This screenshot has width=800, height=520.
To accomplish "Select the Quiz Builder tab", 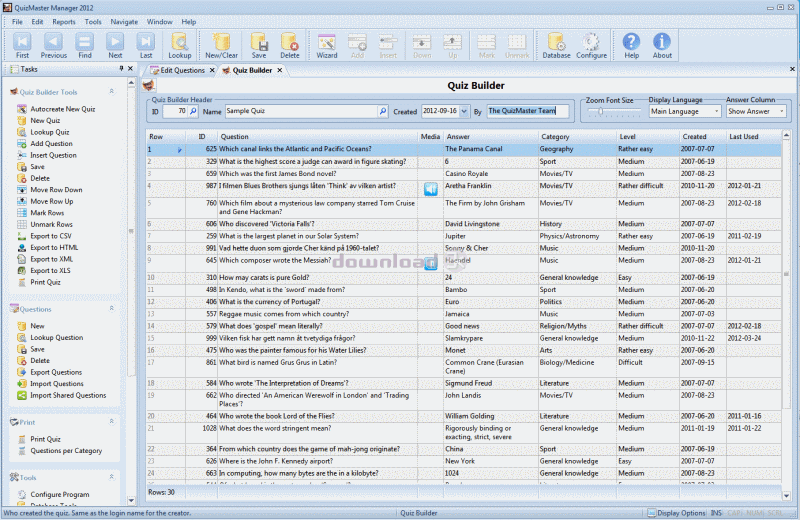I will tap(252, 70).
